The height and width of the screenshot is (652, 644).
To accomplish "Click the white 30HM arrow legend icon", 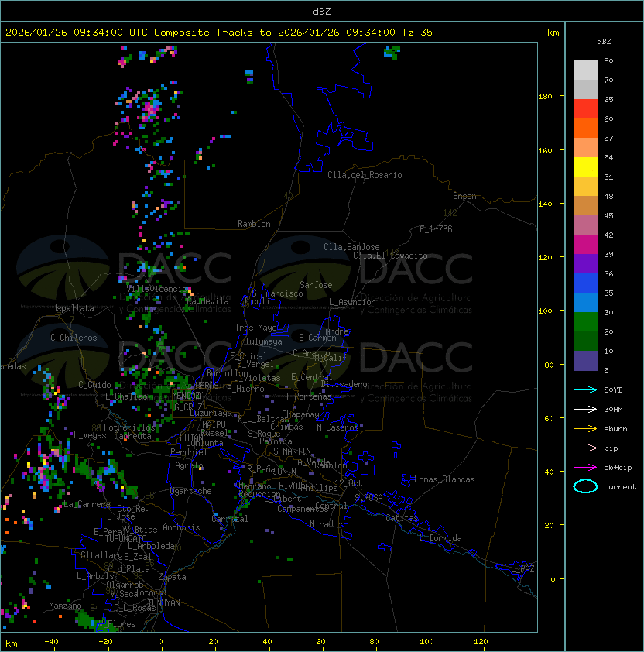I will point(585,409).
